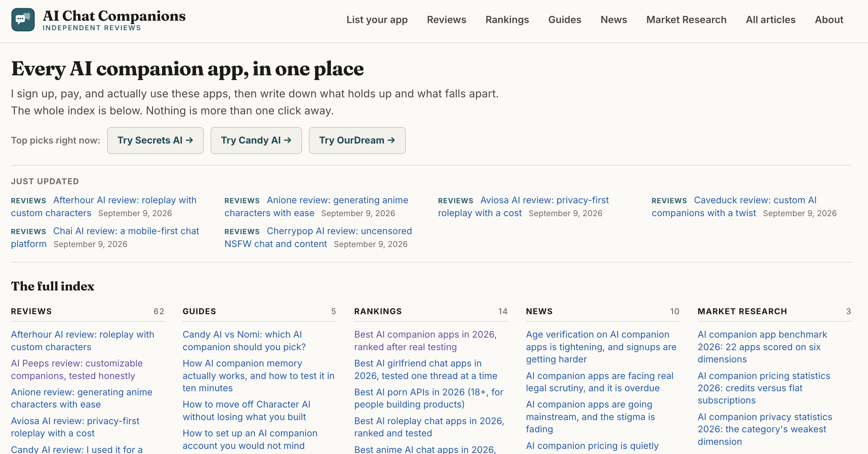Open Age verification news article

coord(601,346)
